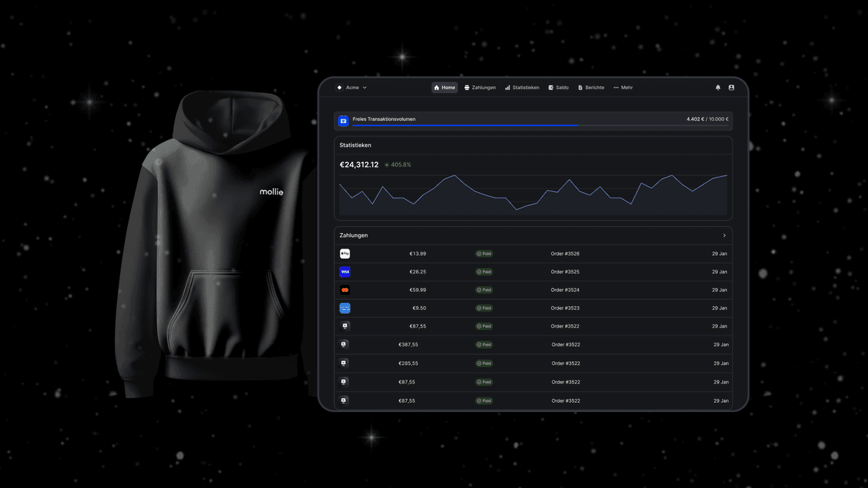The width and height of the screenshot is (868, 488).
Task: Switch to the Home tab
Action: 445,88
